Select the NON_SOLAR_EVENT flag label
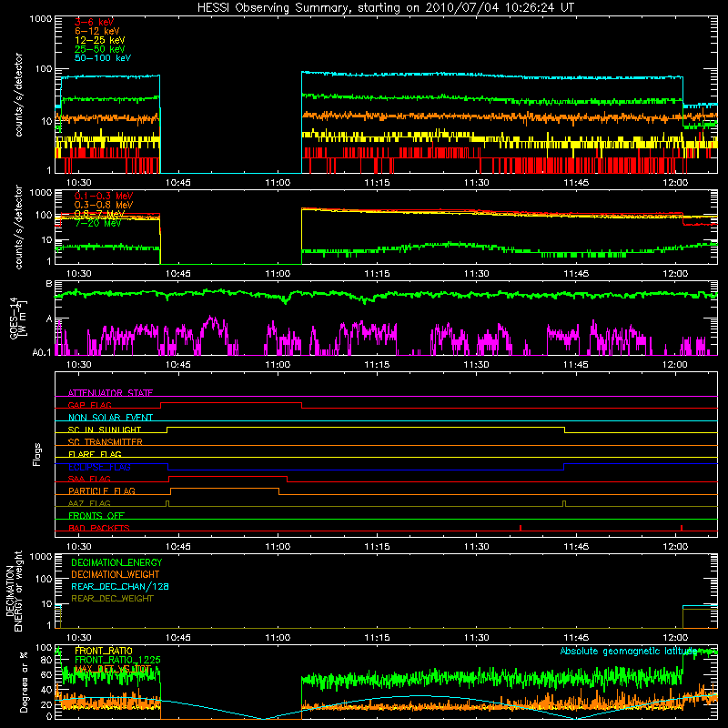The width and height of the screenshot is (728, 728). (110, 418)
